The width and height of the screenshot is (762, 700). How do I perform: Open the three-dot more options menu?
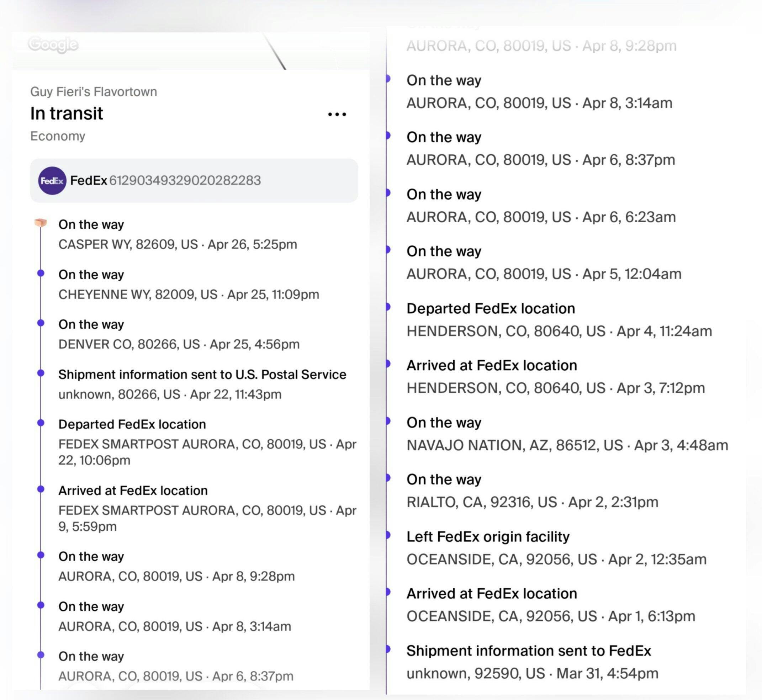coord(337,114)
